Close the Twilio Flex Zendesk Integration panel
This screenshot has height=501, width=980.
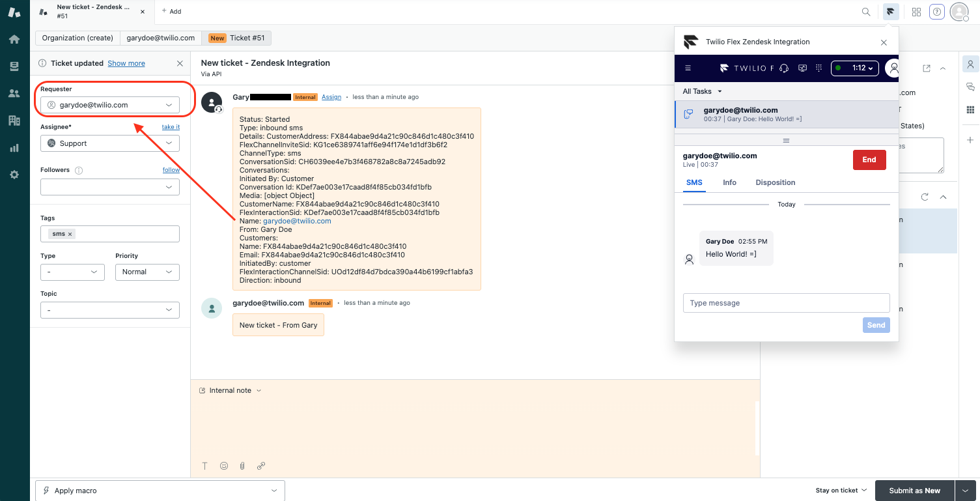(x=884, y=42)
